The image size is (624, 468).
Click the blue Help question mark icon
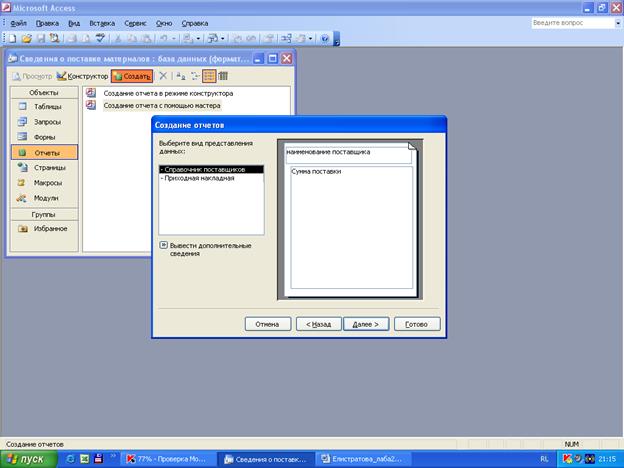(x=325, y=39)
